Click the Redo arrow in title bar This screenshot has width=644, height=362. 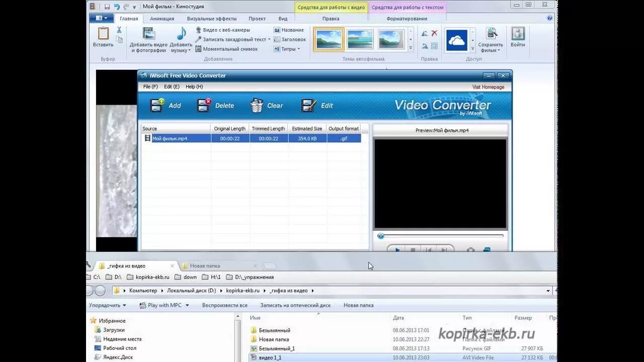point(126,7)
